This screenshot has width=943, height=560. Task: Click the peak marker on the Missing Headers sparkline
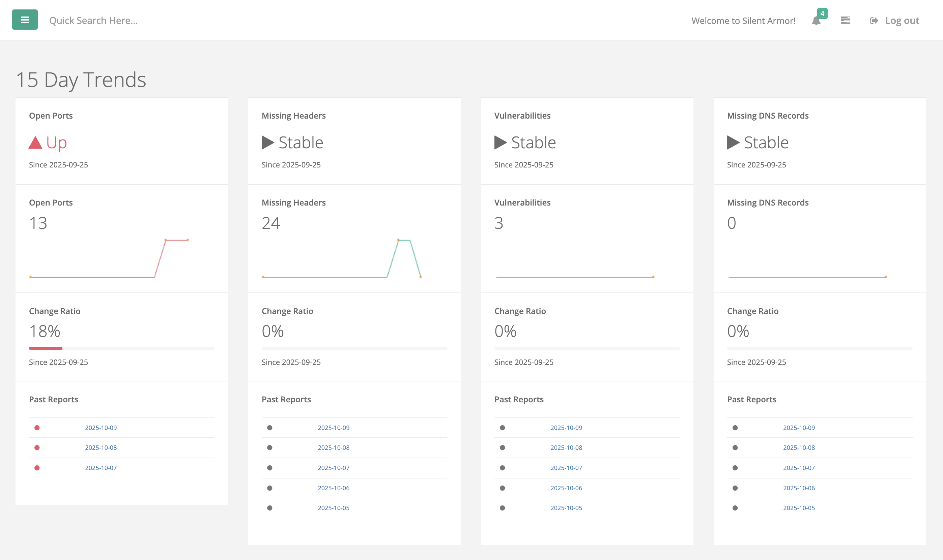(399, 240)
